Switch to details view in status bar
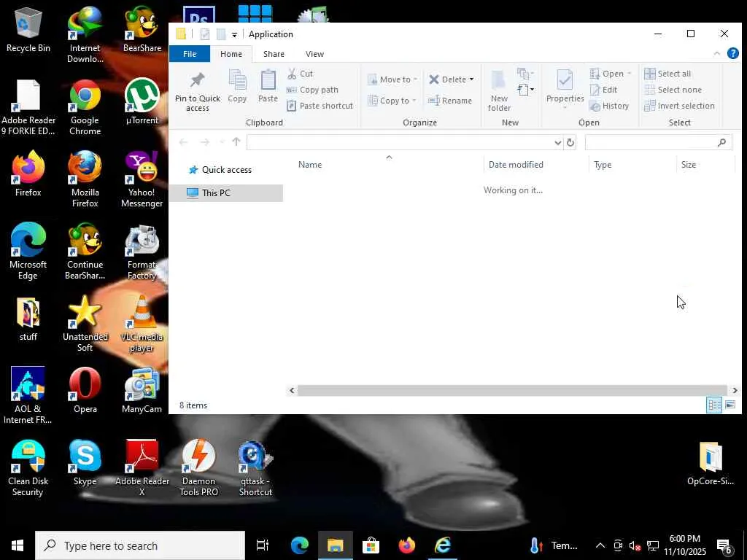 point(714,405)
